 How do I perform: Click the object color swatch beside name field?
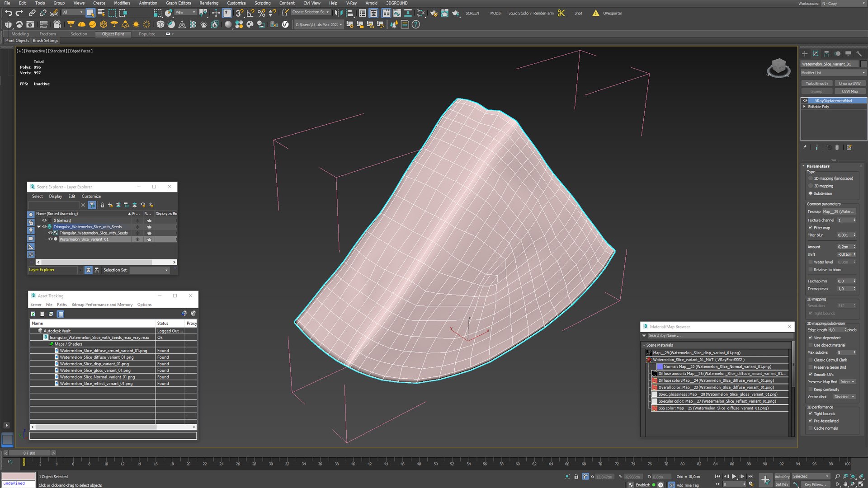pos(863,64)
